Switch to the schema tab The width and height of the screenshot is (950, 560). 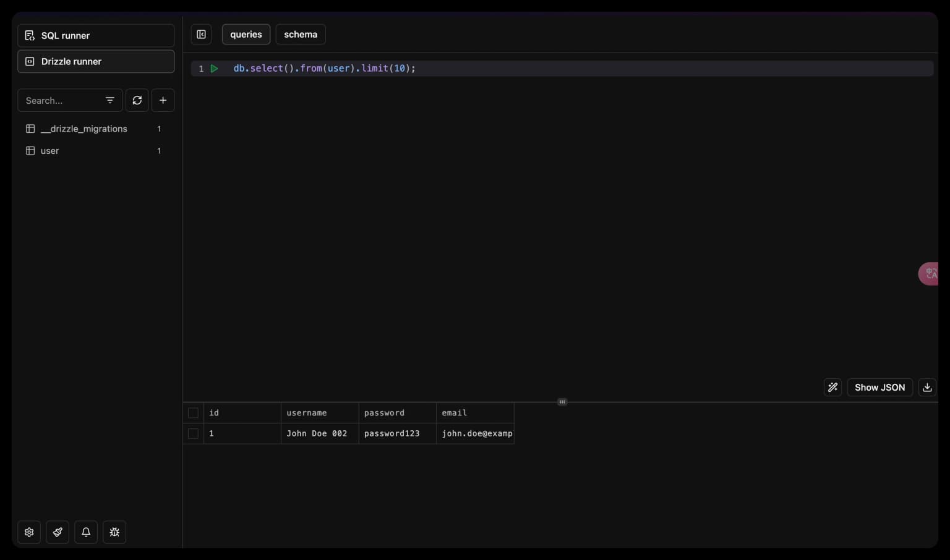tap(301, 35)
